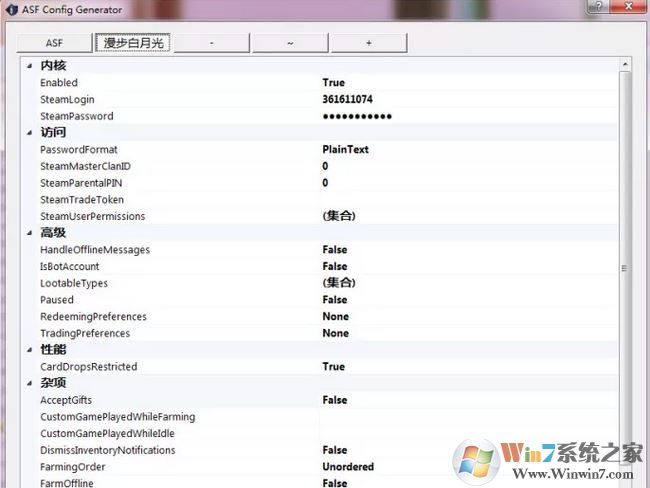Select the Enabled property label
This screenshot has width=650, height=488.
(59, 83)
